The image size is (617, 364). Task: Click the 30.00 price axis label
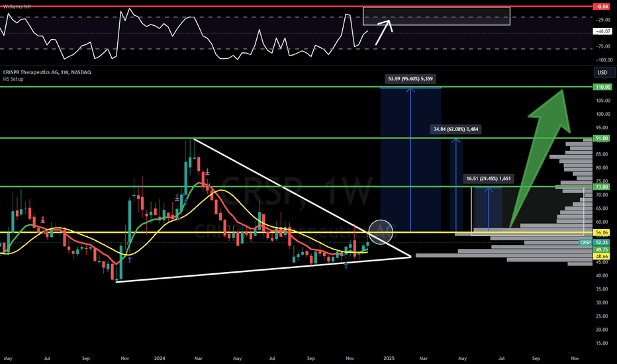click(603, 302)
